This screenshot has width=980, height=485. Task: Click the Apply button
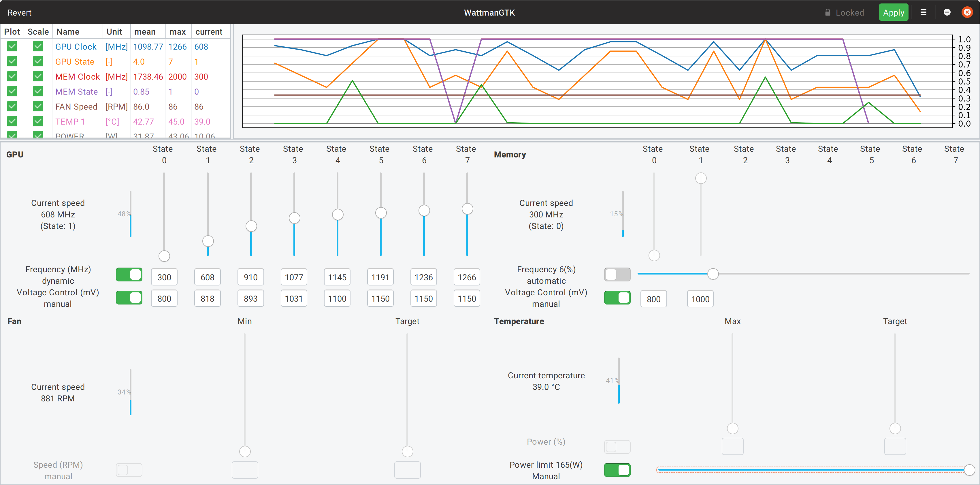click(x=893, y=13)
